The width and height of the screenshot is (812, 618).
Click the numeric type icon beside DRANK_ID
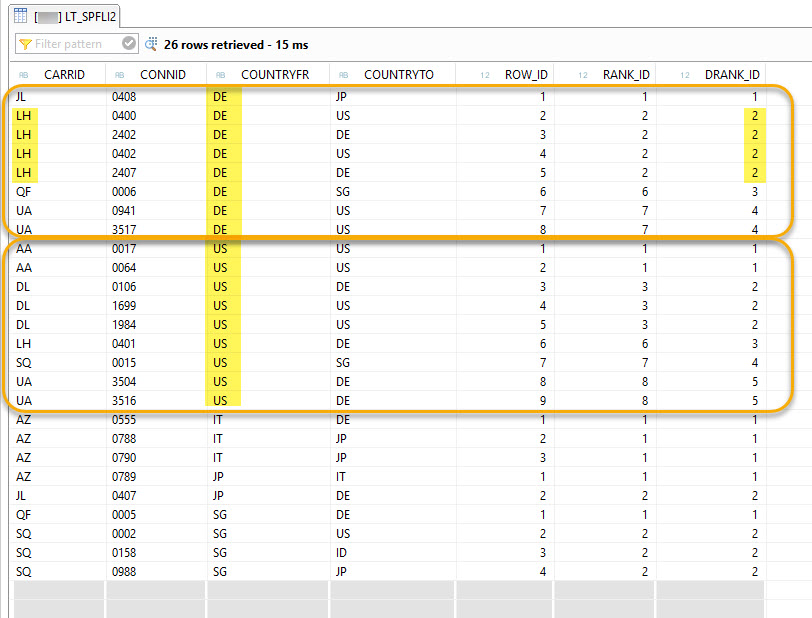point(685,75)
